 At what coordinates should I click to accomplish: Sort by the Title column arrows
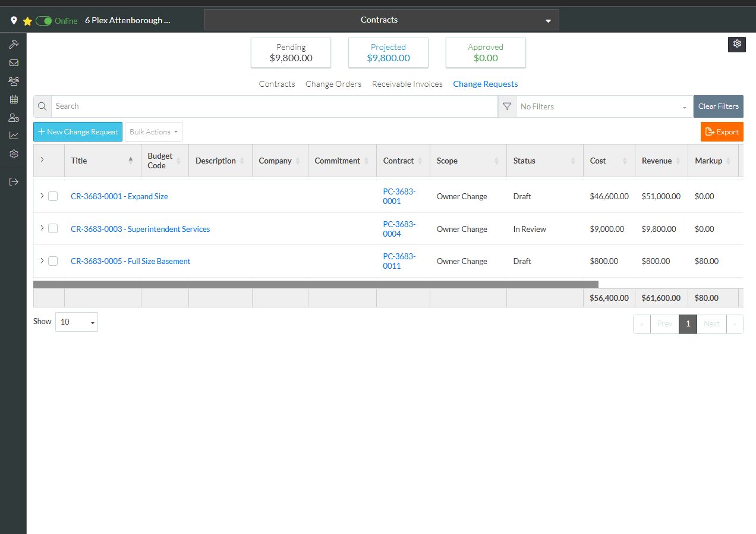pos(131,161)
